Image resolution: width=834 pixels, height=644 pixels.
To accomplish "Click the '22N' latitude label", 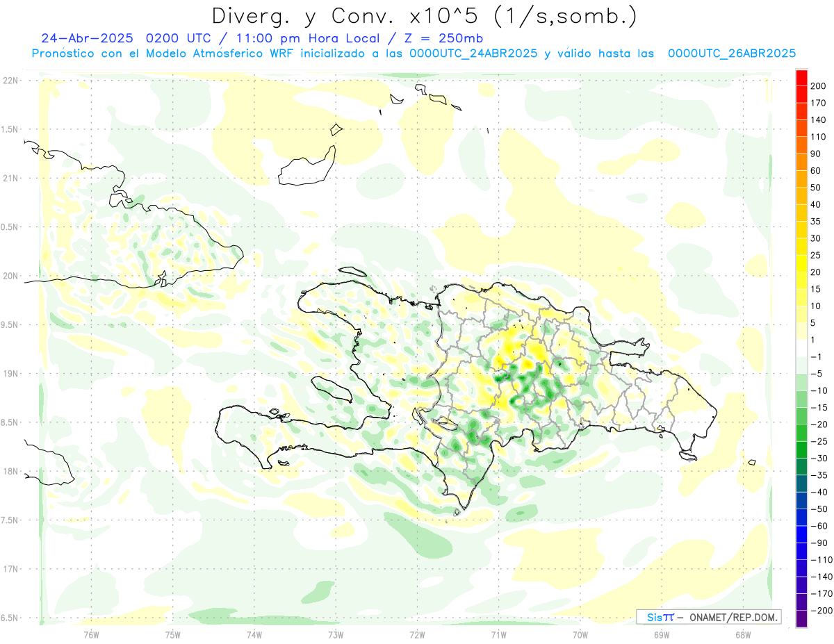I will point(10,81).
